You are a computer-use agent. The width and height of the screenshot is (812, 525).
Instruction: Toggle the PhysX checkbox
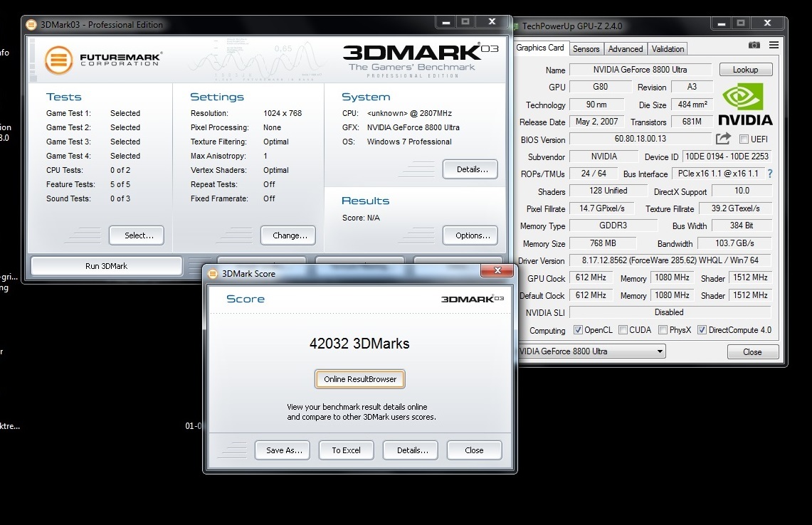663,330
